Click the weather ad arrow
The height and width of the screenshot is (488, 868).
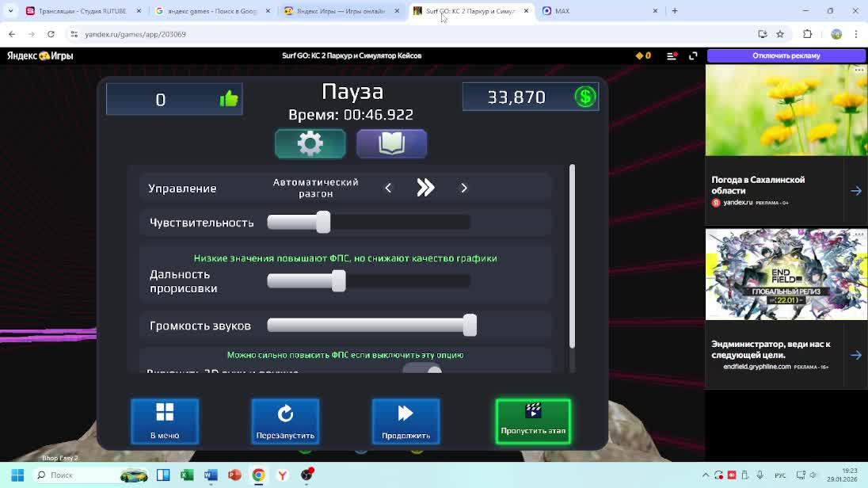[856, 191]
